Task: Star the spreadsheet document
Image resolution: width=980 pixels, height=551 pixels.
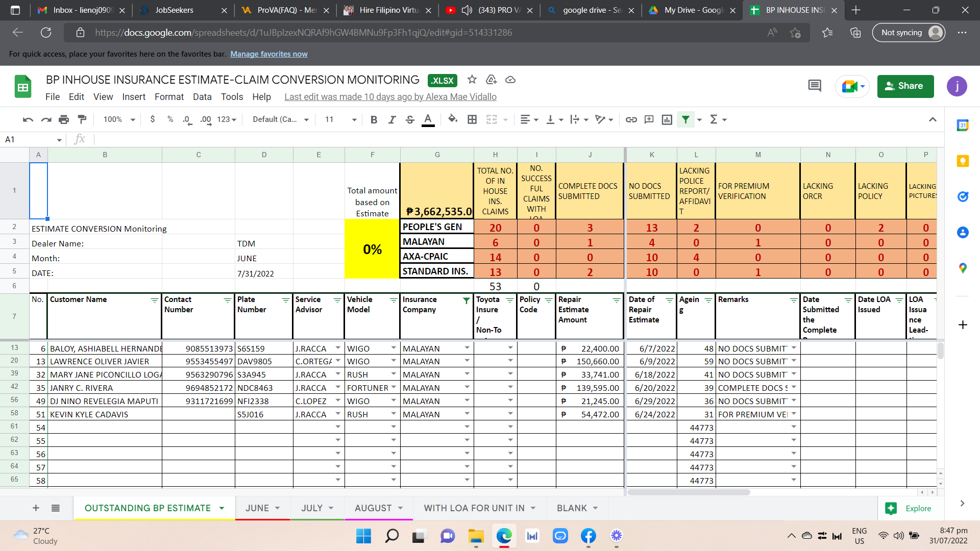Action: 472,80
